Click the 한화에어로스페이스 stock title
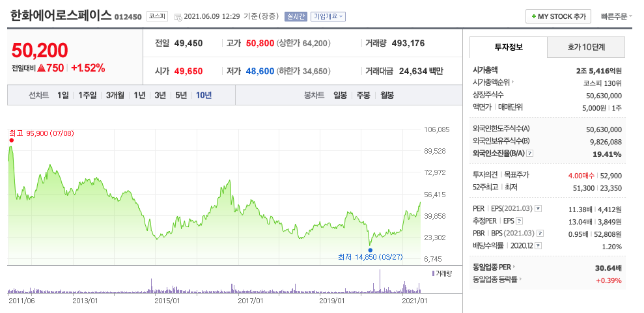 click(x=61, y=15)
